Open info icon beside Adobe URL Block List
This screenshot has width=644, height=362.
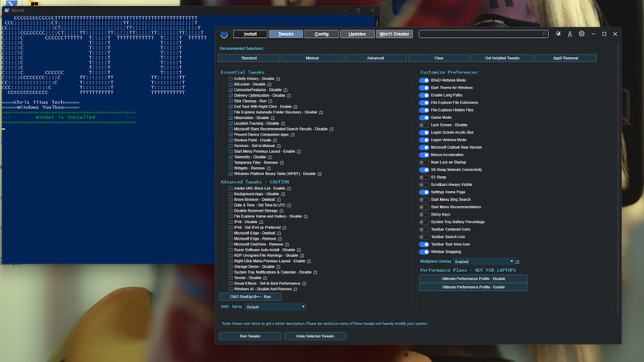point(289,188)
